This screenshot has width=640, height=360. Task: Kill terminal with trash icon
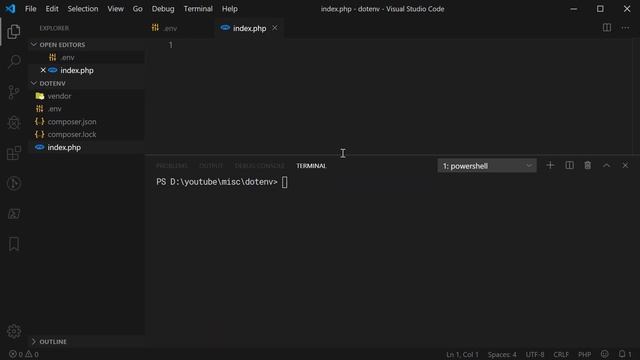click(x=588, y=165)
